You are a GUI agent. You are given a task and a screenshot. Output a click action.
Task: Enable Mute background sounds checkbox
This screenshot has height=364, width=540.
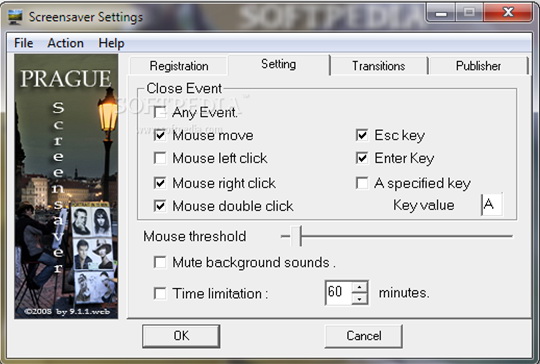[x=160, y=262]
